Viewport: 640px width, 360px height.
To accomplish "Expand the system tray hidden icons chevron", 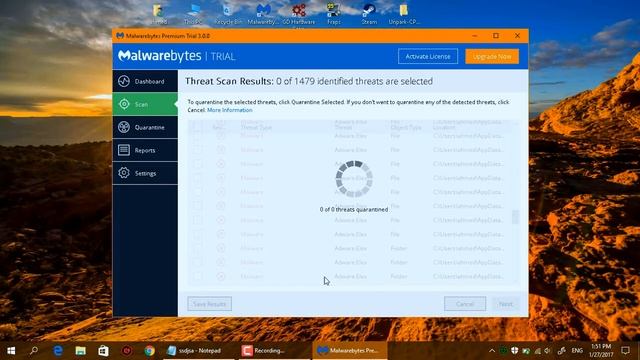I will coord(492,351).
